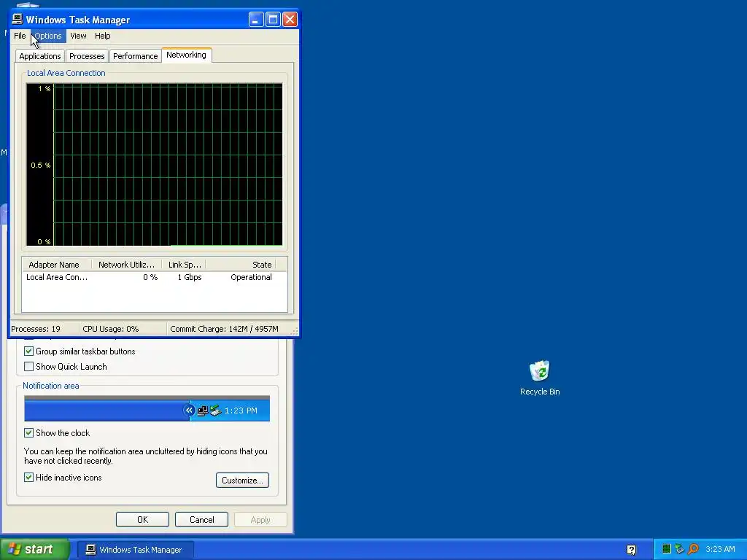Select the Local Area Con... adapter row
This screenshot has width=747, height=560.
pos(155,277)
